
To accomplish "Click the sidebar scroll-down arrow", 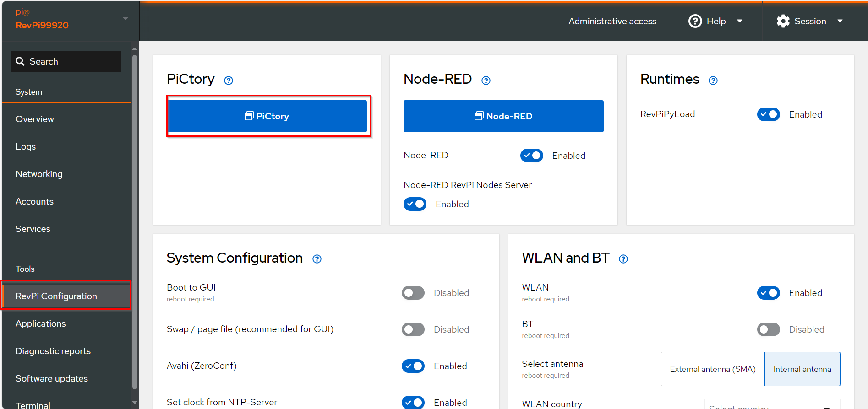I will click(135, 403).
